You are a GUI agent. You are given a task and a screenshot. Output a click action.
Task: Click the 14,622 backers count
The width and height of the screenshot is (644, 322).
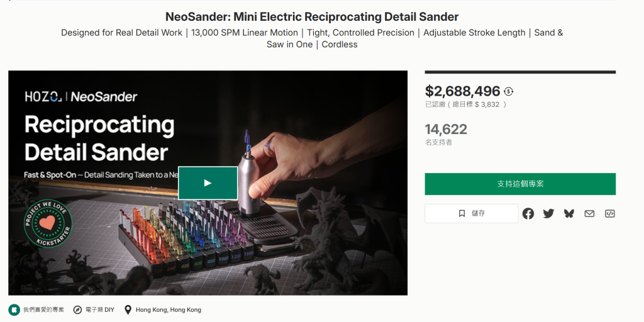pyautogui.click(x=446, y=130)
